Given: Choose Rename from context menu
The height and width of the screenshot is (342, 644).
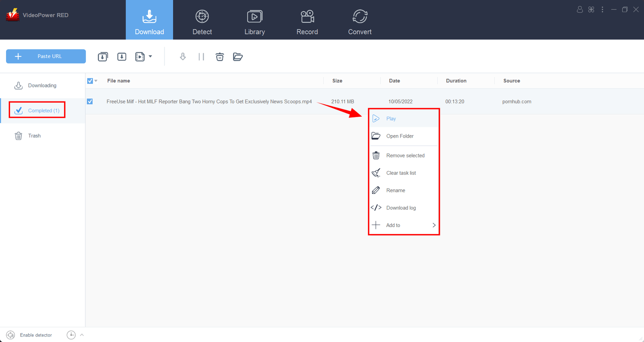Looking at the screenshot, I should 404,190.
